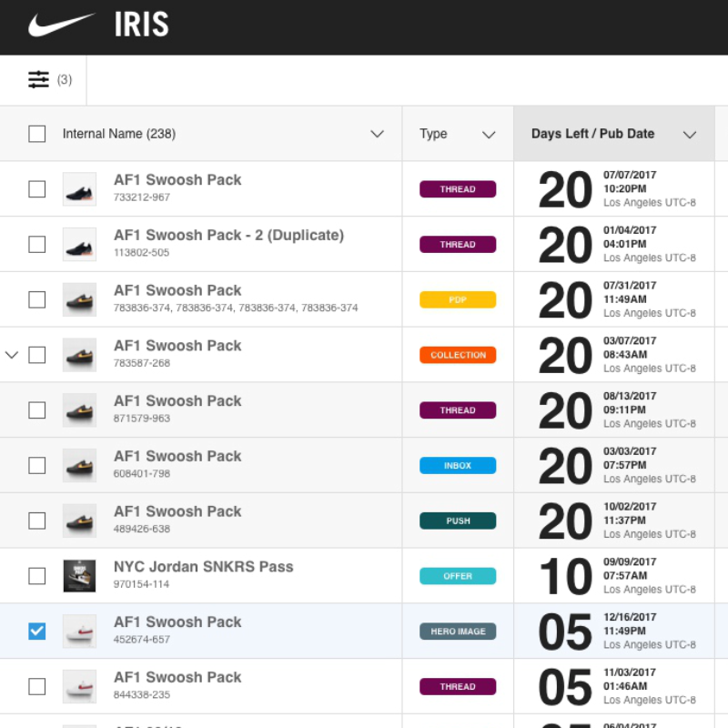Viewport: 728px width, 728px height.
Task: Click the blue INBOX type badge
Action: pos(457,466)
